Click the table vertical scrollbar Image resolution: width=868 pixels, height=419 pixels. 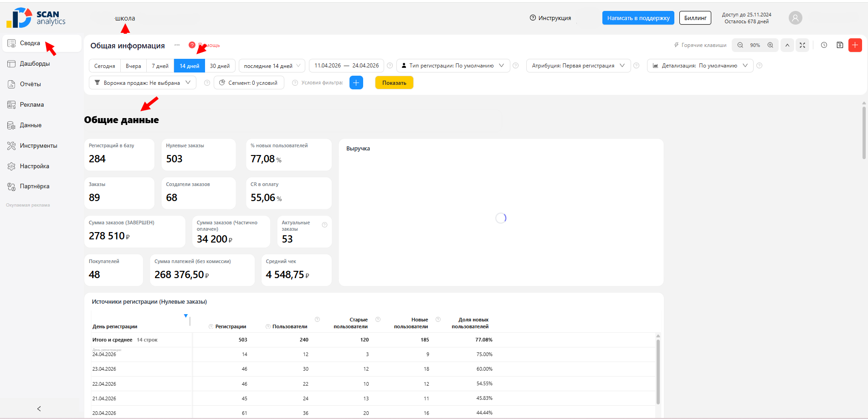658,372
